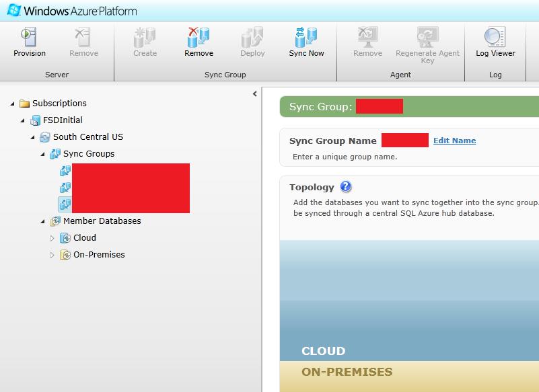
Task: Click the CLOUD topology area label
Action: pyautogui.click(x=323, y=351)
